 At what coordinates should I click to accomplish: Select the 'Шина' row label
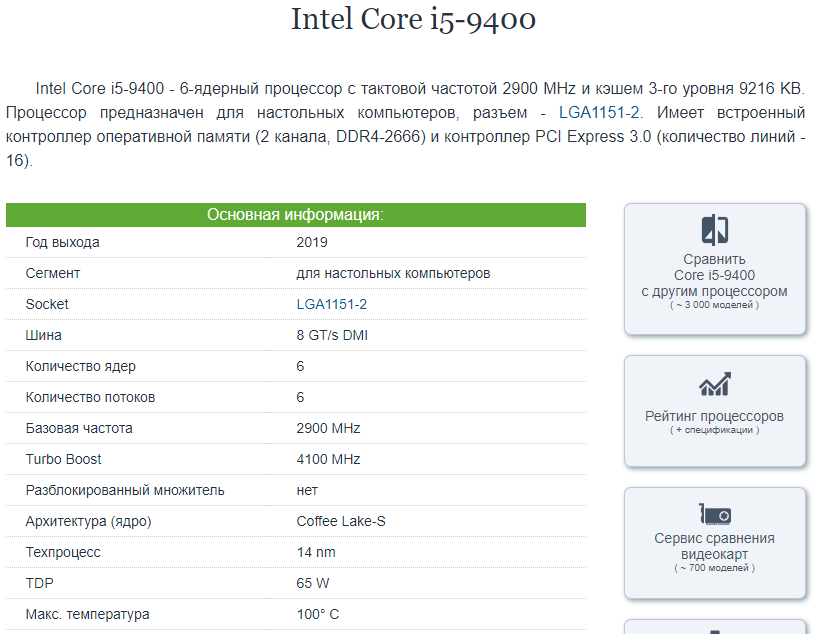point(44,336)
